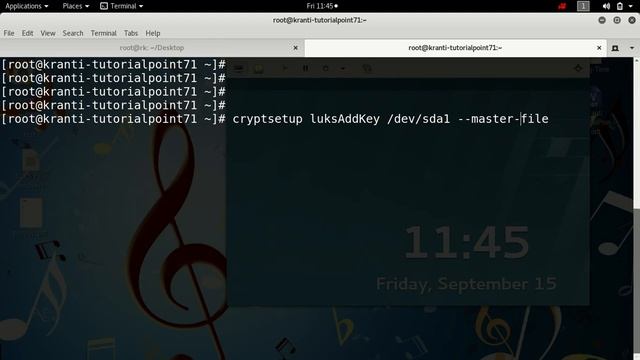The image size is (640, 360).
Task: Click /dev/sda1 in the typed command
Action: pos(418,119)
